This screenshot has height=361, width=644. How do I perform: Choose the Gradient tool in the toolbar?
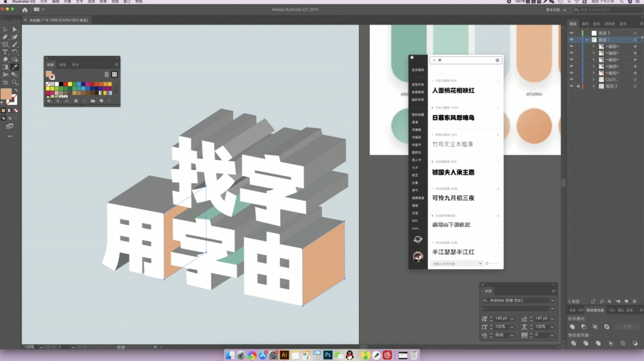(x=5, y=67)
